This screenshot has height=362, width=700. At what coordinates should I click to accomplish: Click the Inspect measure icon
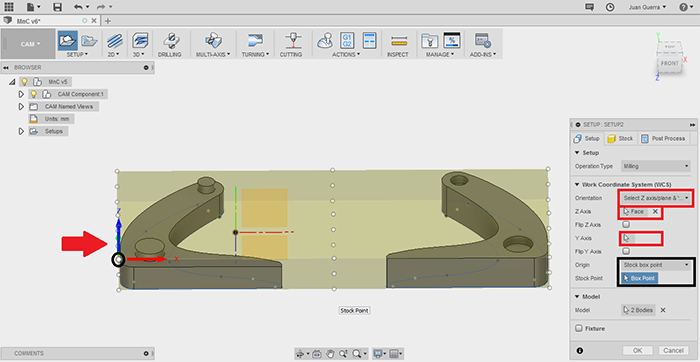pyautogui.click(x=398, y=41)
